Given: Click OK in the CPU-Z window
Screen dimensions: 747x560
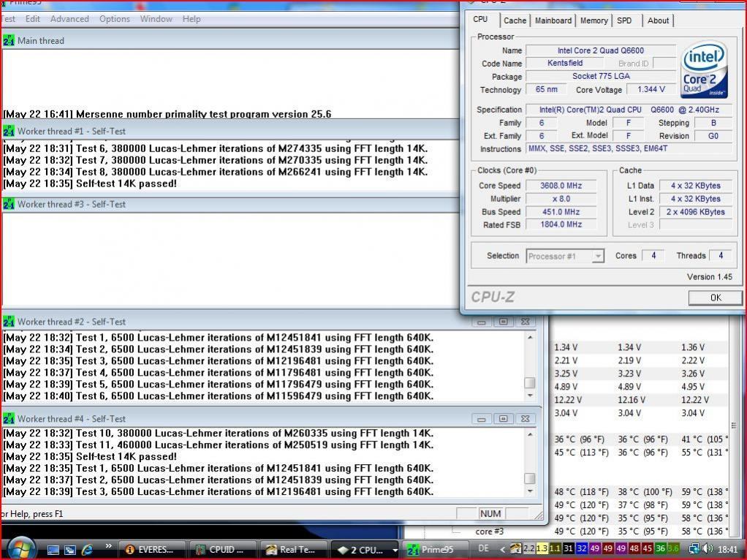Looking at the screenshot, I should click(x=715, y=298).
